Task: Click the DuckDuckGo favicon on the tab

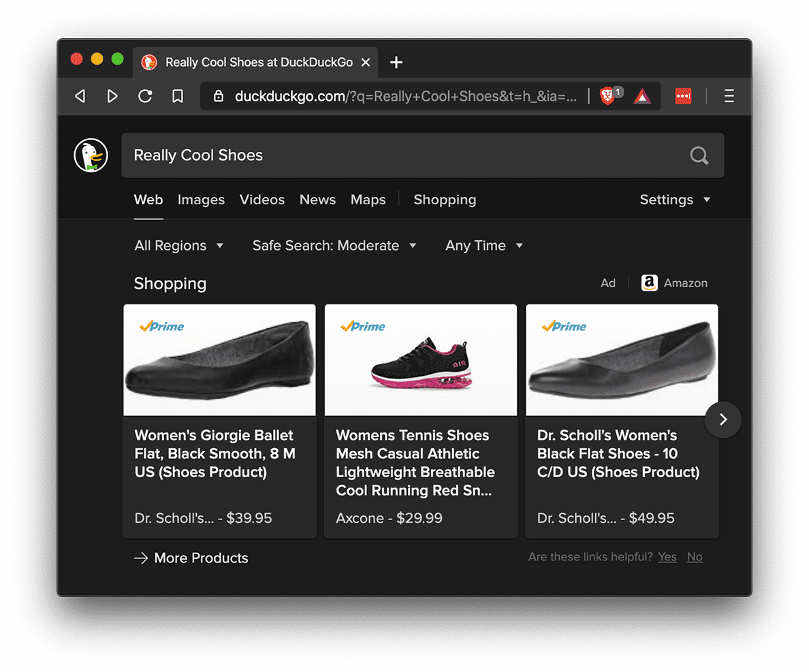Action: tap(149, 63)
